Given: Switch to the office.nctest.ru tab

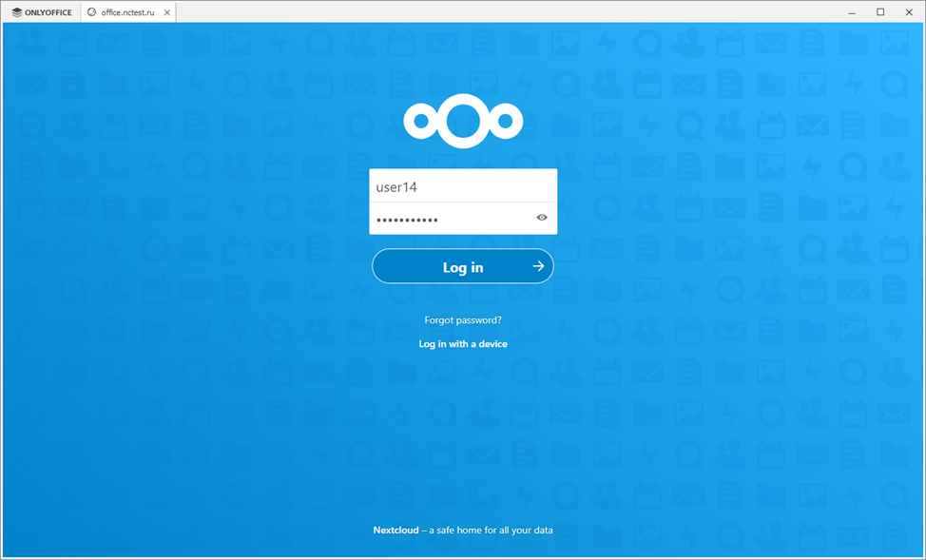Looking at the screenshot, I should coord(127,12).
